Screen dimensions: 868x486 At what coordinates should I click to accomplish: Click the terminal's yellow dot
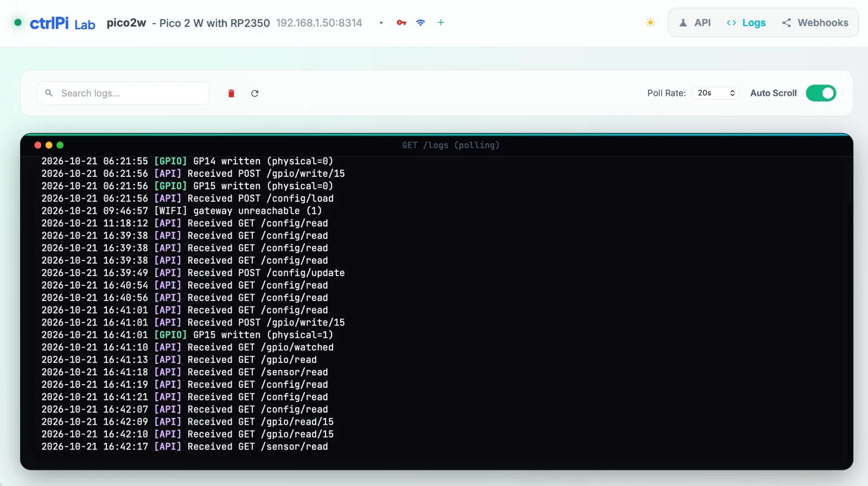point(49,145)
